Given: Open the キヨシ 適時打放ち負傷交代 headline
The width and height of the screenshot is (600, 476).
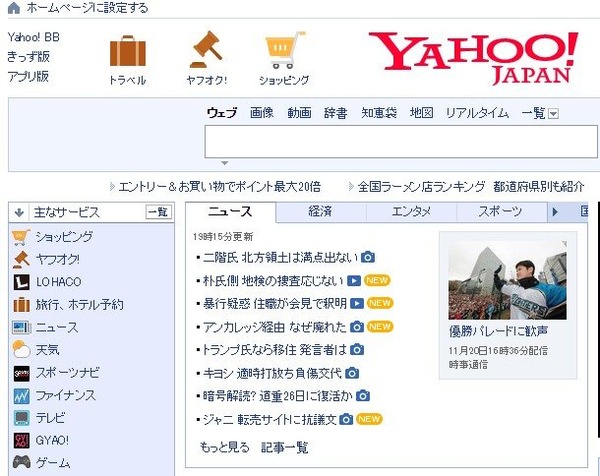Looking at the screenshot, I should click(272, 373).
